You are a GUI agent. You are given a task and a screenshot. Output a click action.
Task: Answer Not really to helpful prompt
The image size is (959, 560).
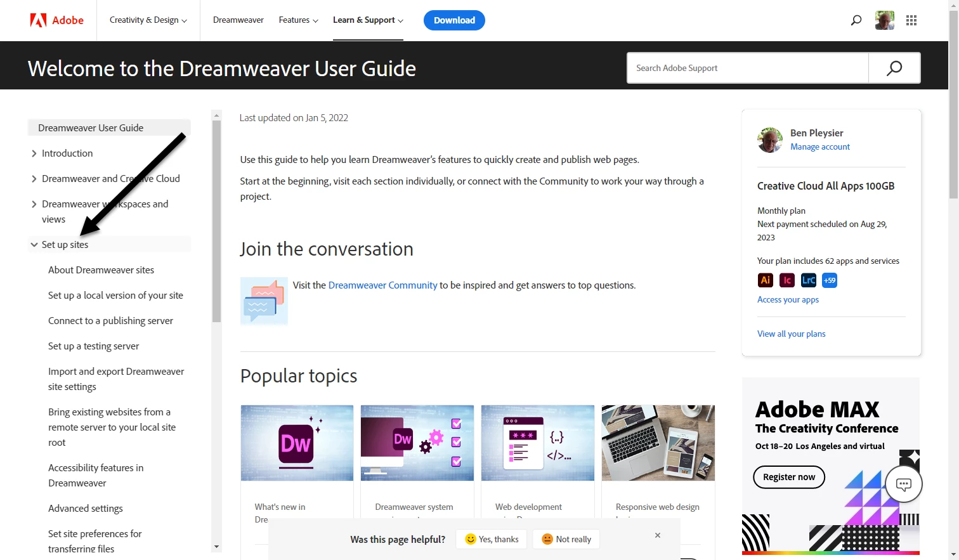tap(566, 539)
